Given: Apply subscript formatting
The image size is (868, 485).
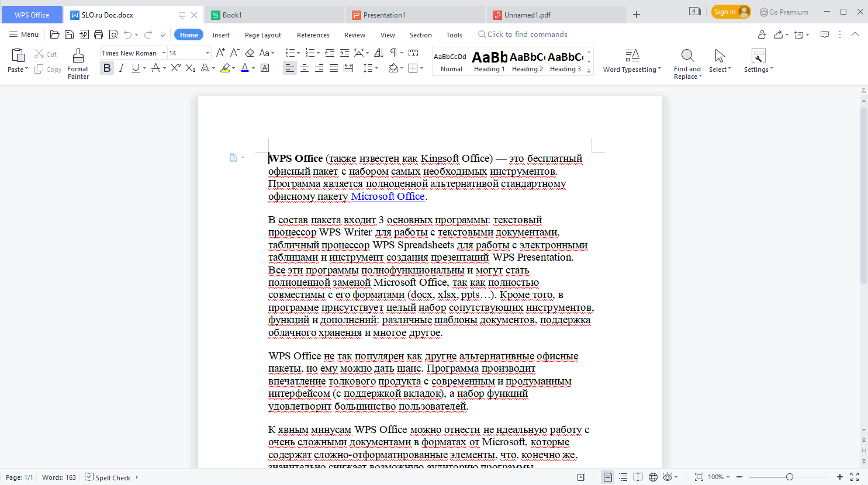Looking at the screenshot, I should click(x=191, y=68).
